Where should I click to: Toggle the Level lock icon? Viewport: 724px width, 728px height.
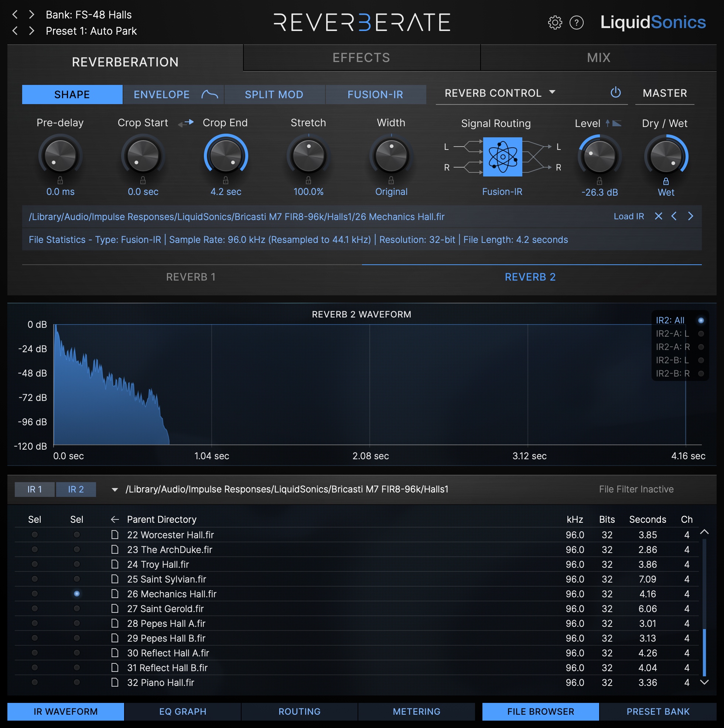coord(600,181)
